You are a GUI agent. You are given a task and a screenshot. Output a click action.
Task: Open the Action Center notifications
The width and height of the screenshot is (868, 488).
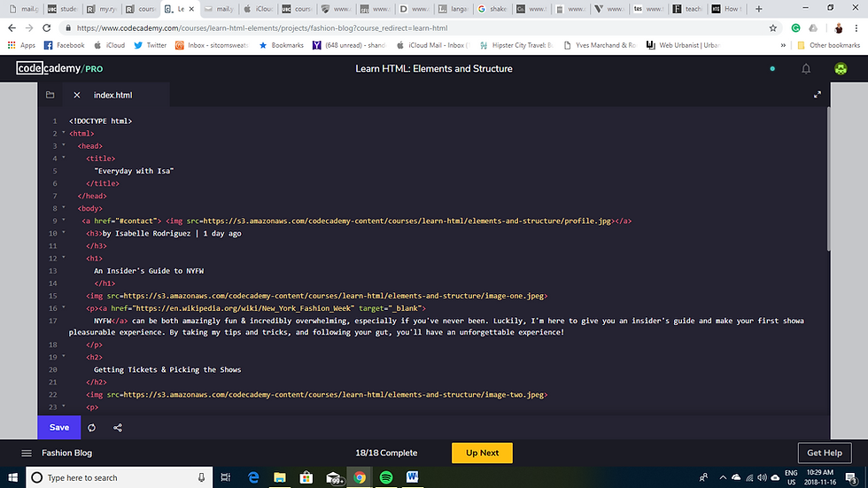852,477
